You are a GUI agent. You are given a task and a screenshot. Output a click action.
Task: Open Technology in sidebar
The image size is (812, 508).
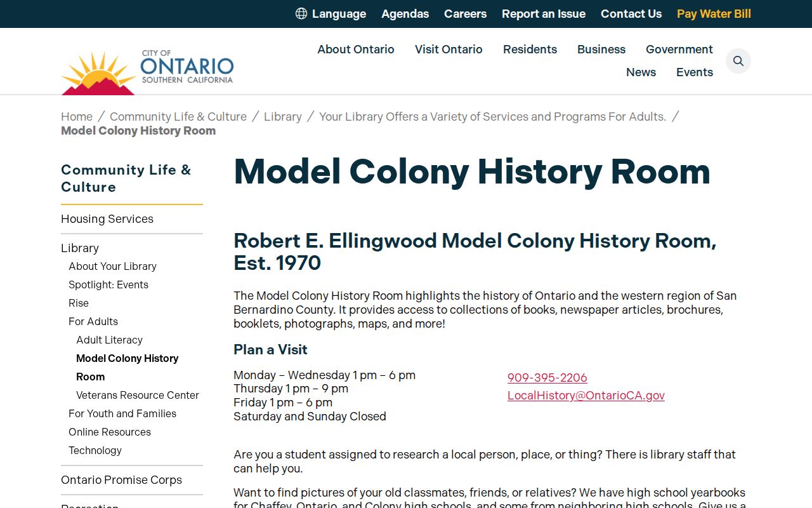(x=95, y=450)
